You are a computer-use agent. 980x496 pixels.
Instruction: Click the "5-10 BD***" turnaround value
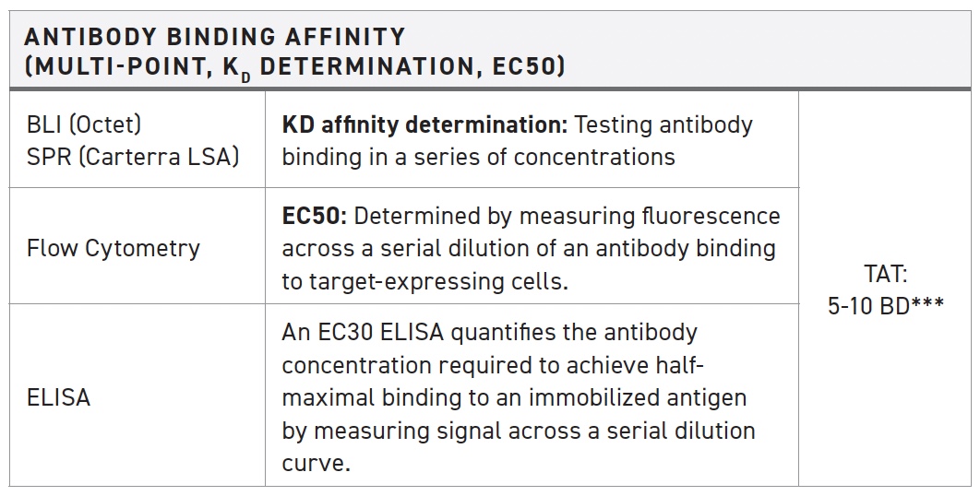coord(886,305)
